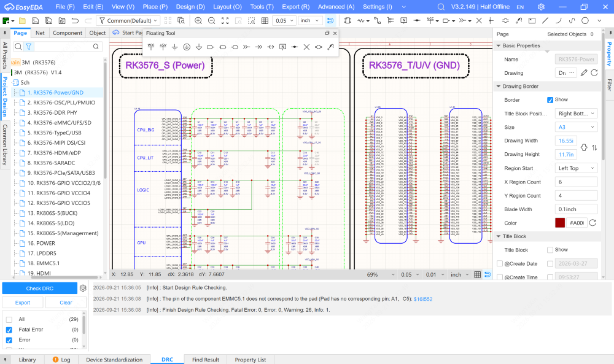The image size is (614, 364).
Task: Open 17. LPDDR5 schematic page
Action: [x=42, y=254]
